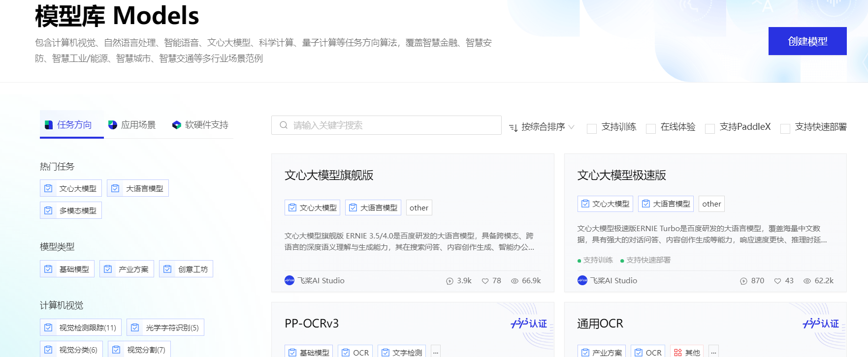The width and height of the screenshot is (868, 357).
Task: Select 文心大模型 under 热门任务
Action: [71, 188]
